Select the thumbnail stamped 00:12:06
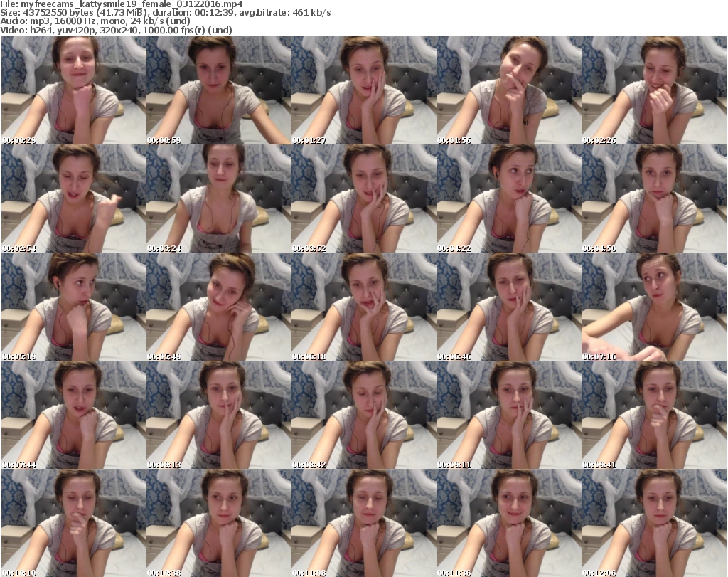728x577 pixels. pyautogui.click(x=654, y=523)
